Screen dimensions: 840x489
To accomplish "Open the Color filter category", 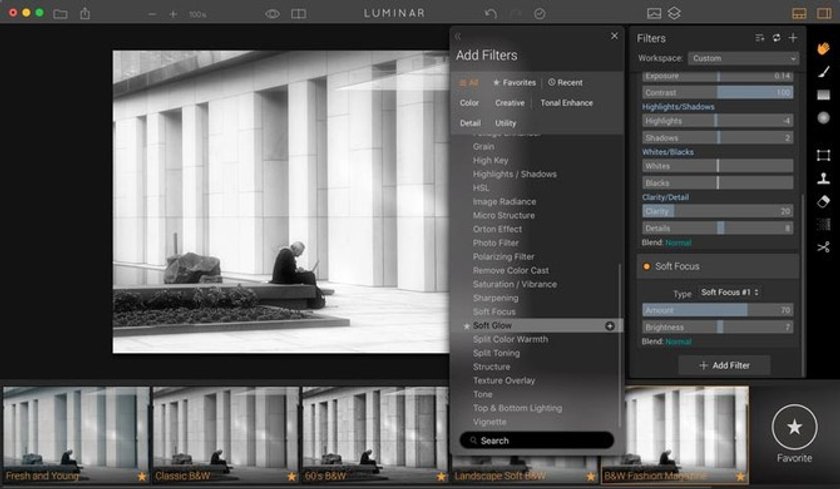I will 469,103.
